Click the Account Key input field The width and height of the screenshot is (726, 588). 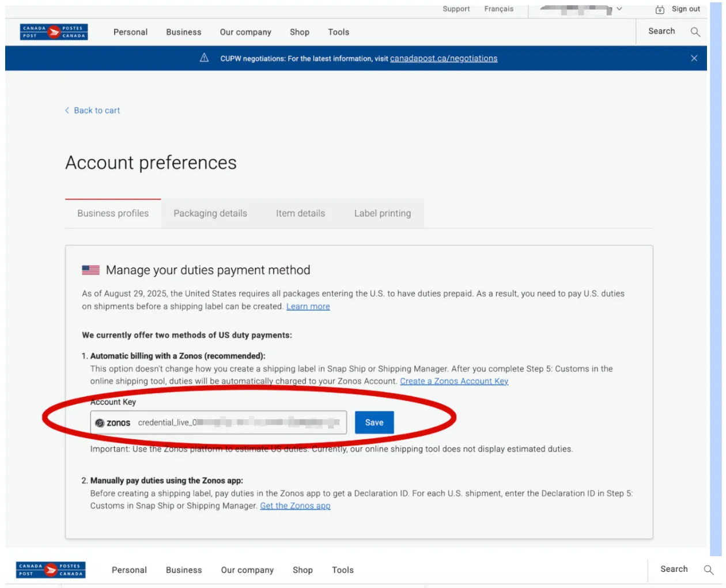(236, 423)
